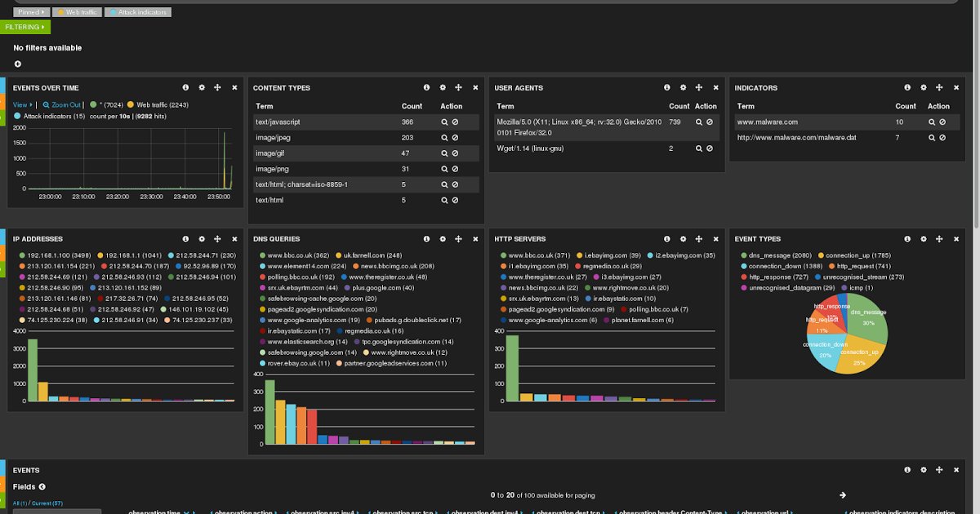Viewport: 980px width, 514px height.
Task: Remove the Events Over Time panel
Action: click(x=234, y=87)
